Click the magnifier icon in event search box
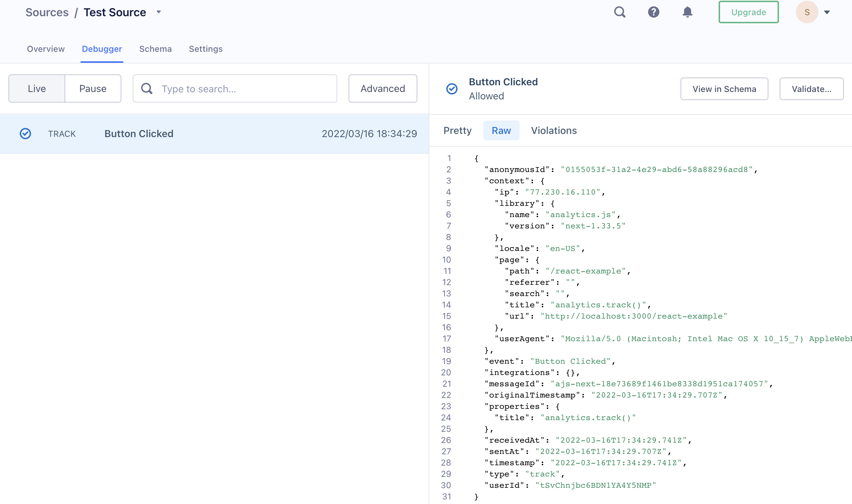 [147, 89]
